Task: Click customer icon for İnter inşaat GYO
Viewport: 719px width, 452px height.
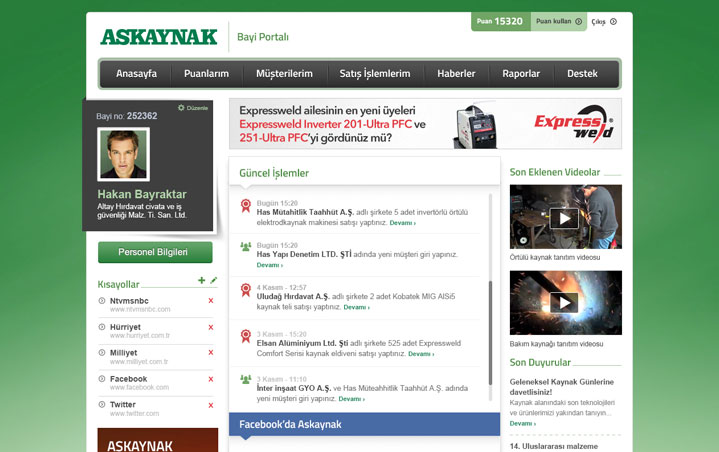Action: pos(246,380)
